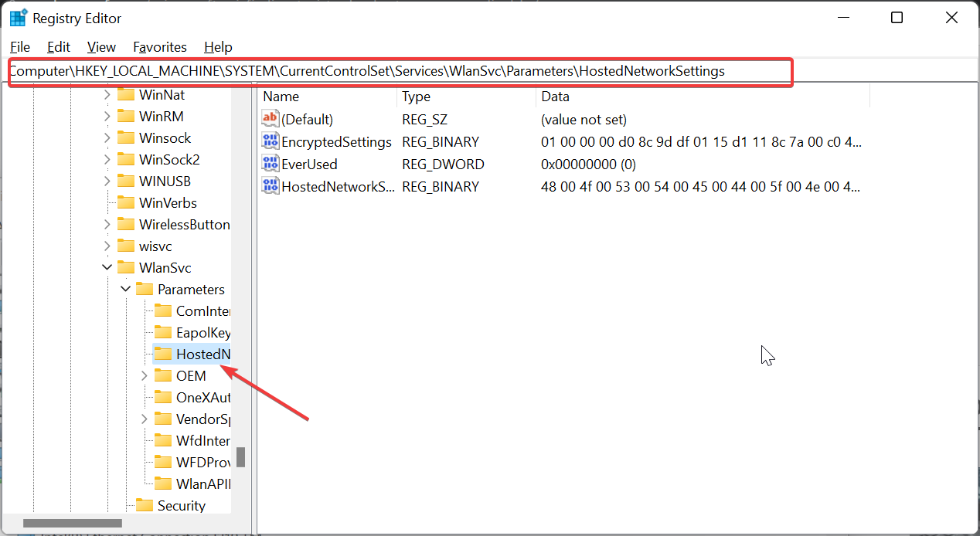Select the WinRM folder icon

tap(126, 117)
